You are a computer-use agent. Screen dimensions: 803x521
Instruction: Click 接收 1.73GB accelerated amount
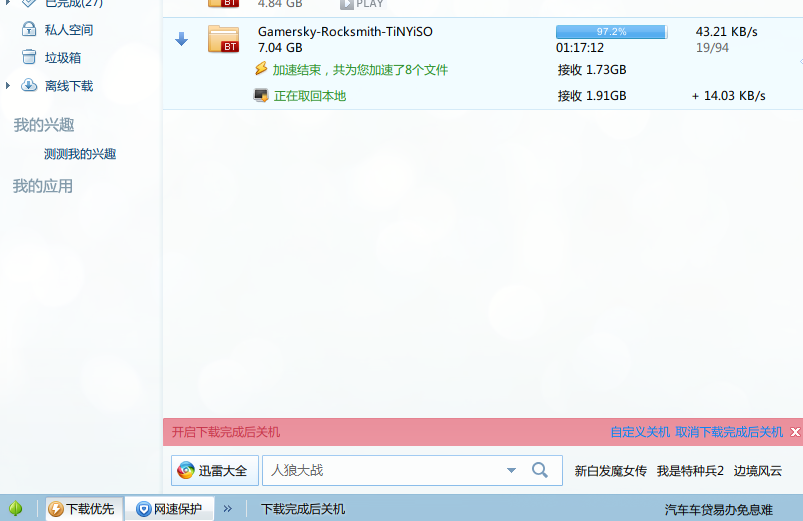pyautogui.click(x=592, y=70)
